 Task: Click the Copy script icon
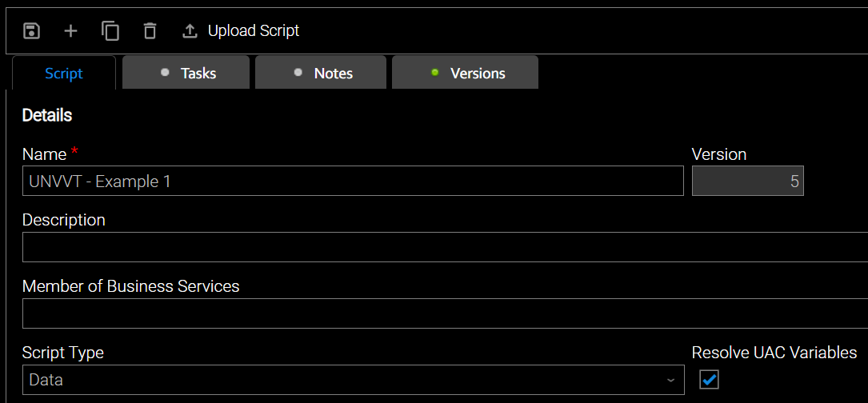pos(110,31)
